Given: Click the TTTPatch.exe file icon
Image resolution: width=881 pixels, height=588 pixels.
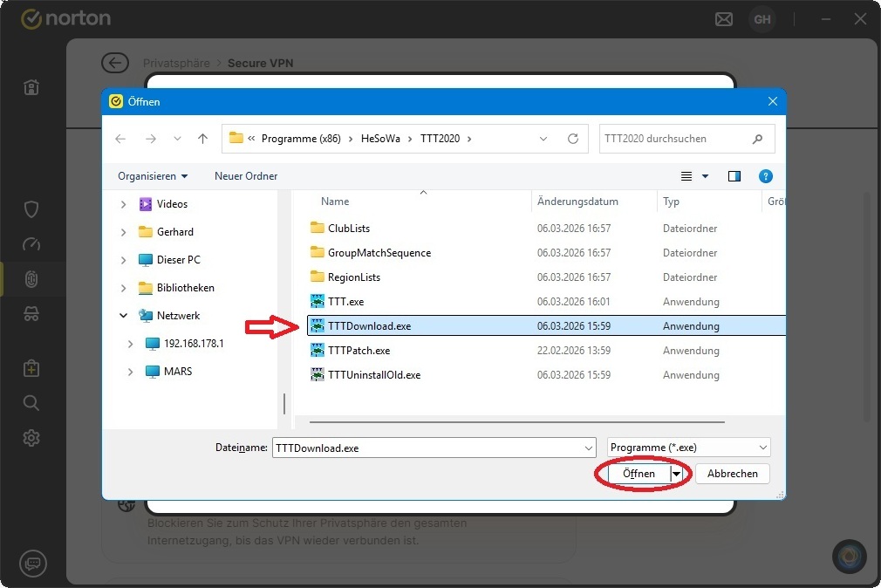Looking at the screenshot, I should 318,350.
